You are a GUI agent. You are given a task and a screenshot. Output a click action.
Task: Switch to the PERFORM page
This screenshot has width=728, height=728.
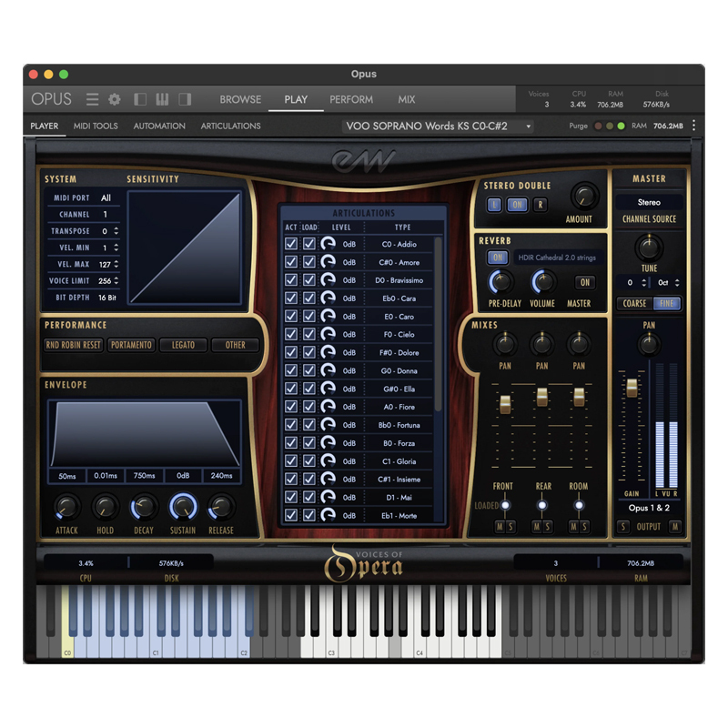pos(351,99)
